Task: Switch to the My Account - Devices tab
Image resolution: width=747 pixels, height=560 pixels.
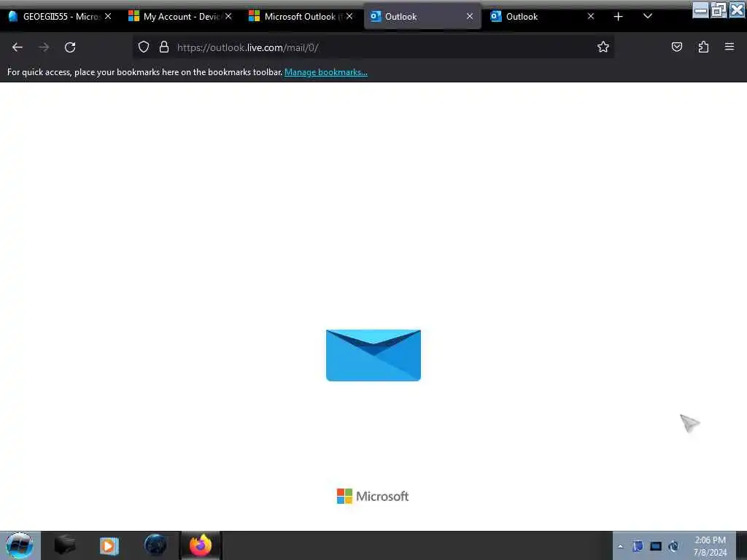Action: [x=180, y=16]
